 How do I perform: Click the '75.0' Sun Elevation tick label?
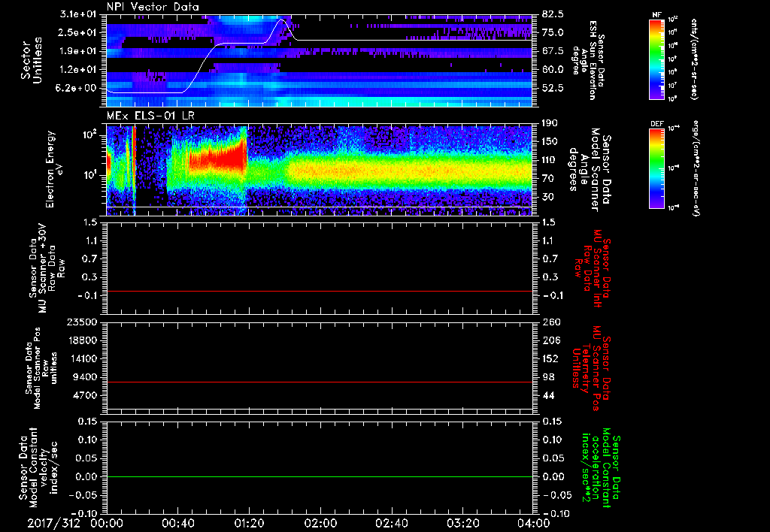[x=553, y=32]
